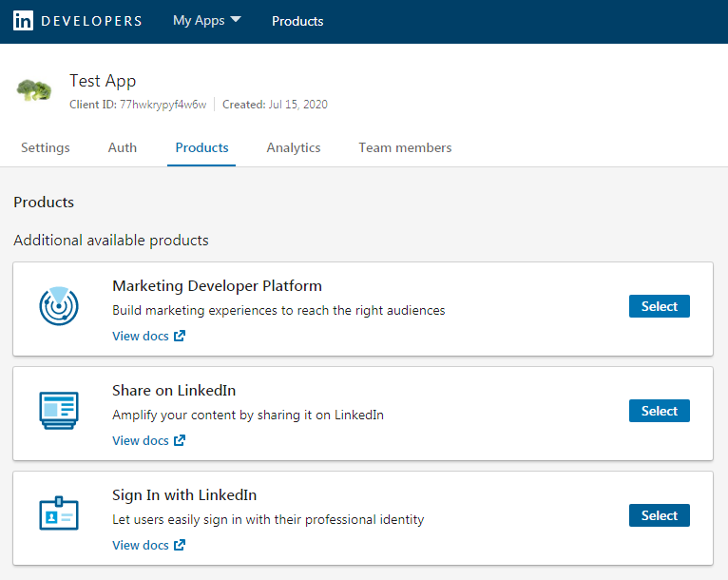The image size is (728, 580).
Task: Click external link icon under Share on LinkedIn
Action: coord(180,440)
